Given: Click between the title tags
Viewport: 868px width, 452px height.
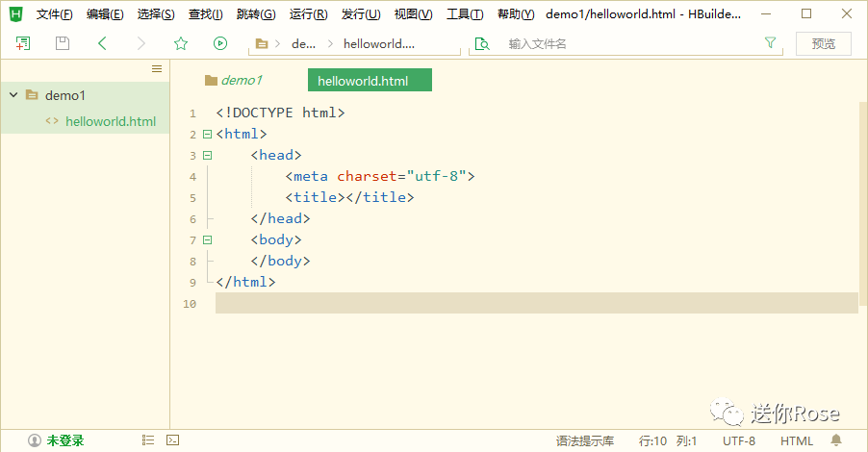Looking at the screenshot, I should click(x=345, y=197).
